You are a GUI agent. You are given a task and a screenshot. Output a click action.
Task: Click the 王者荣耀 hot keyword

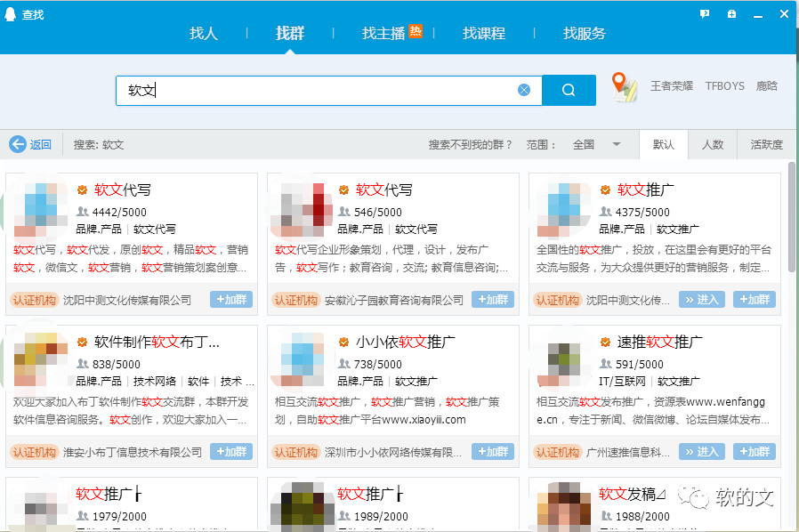click(672, 86)
